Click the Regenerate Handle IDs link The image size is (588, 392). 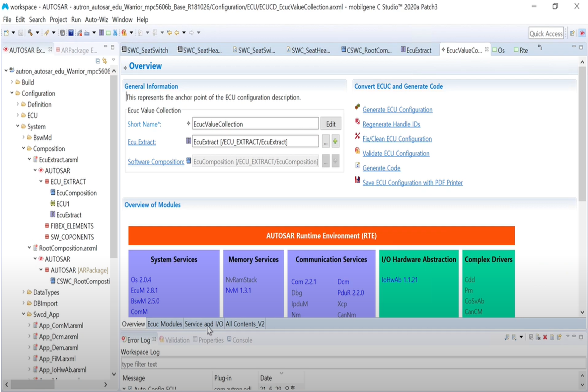[x=391, y=124]
